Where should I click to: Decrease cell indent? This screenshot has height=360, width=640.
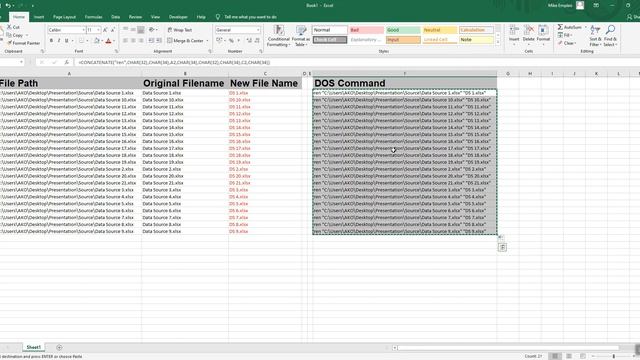[x=151, y=41]
